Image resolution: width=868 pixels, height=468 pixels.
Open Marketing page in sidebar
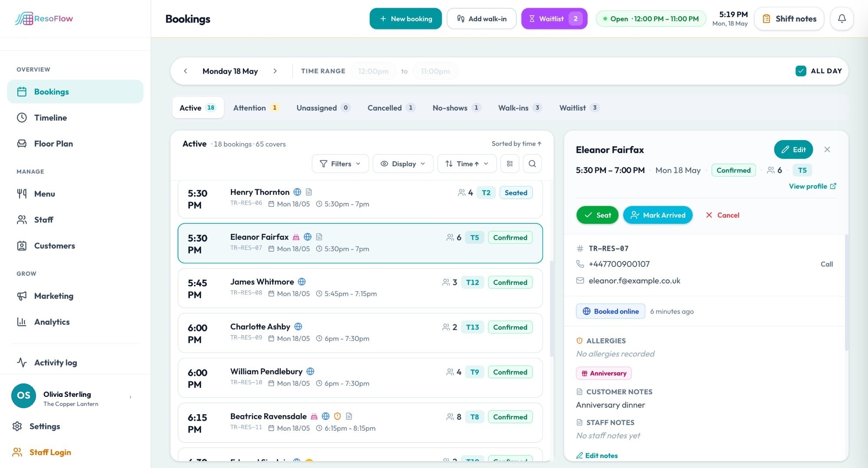(75, 296)
